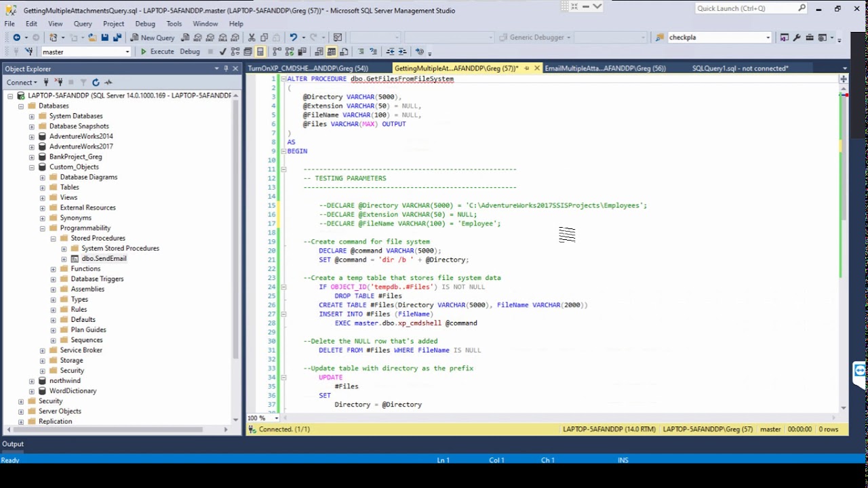This screenshot has width=868, height=488.
Task: Open the Connect dropdown in Object Explorer
Action: tap(22, 82)
